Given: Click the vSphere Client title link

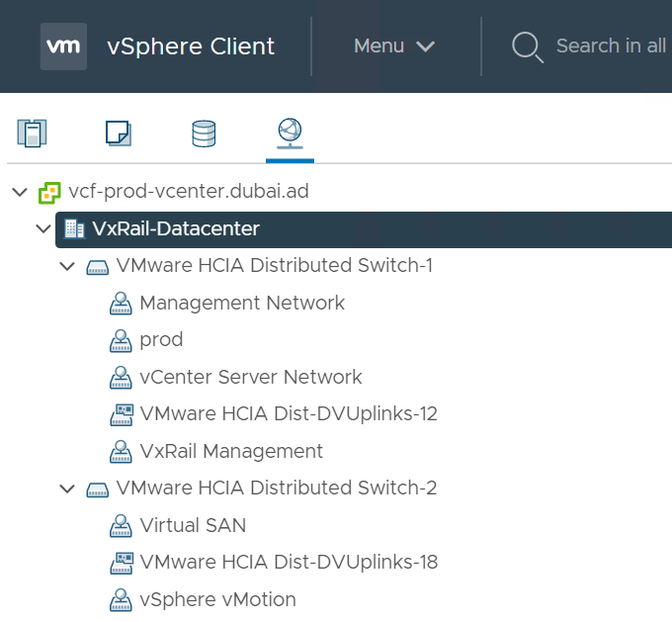Looking at the screenshot, I should click(191, 46).
